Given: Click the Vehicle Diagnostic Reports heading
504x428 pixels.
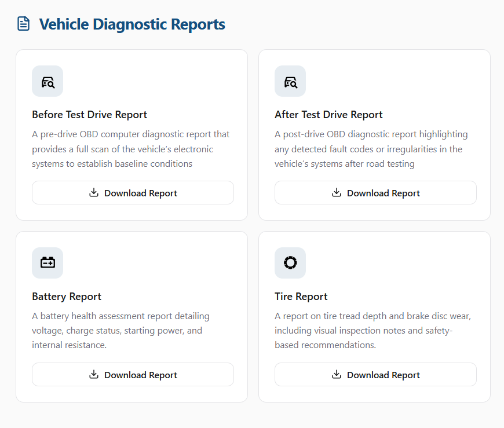Looking at the screenshot, I should coord(132,24).
